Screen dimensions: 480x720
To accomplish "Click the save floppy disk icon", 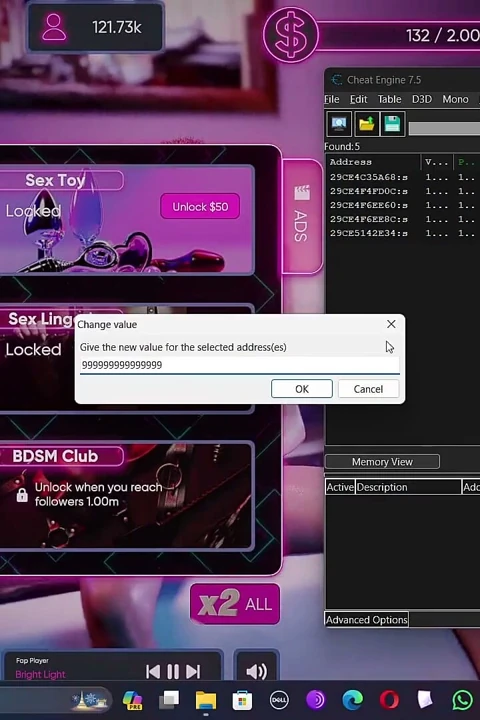I will pyautogui.click(x=392, y=124).
